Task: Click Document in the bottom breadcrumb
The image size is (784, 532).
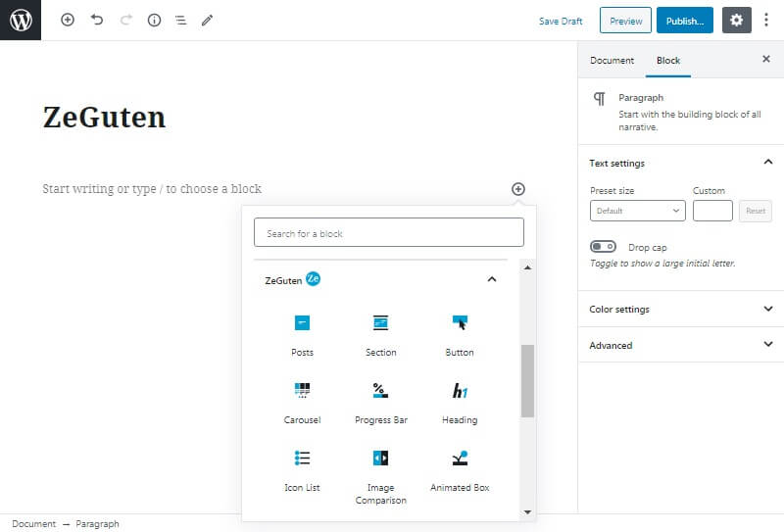Action: 34,523
